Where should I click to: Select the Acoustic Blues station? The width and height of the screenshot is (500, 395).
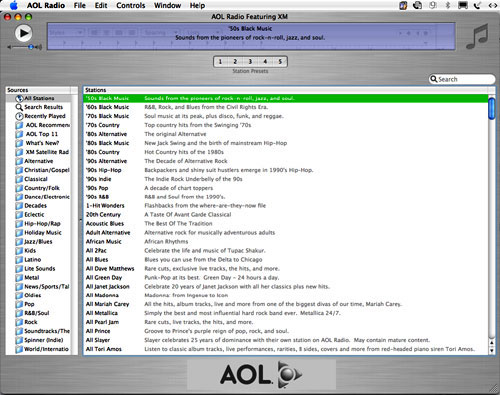click(285, 224)
